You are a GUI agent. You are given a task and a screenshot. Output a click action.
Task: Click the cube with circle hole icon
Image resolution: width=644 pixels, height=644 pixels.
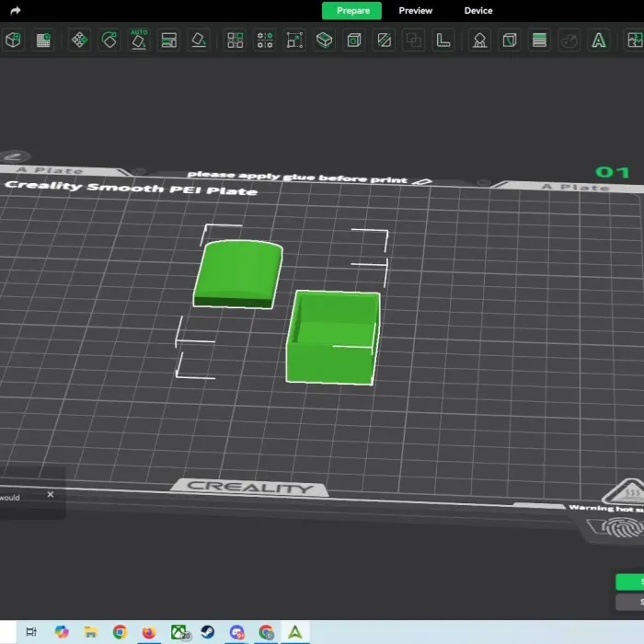click(x=354, y=40)
